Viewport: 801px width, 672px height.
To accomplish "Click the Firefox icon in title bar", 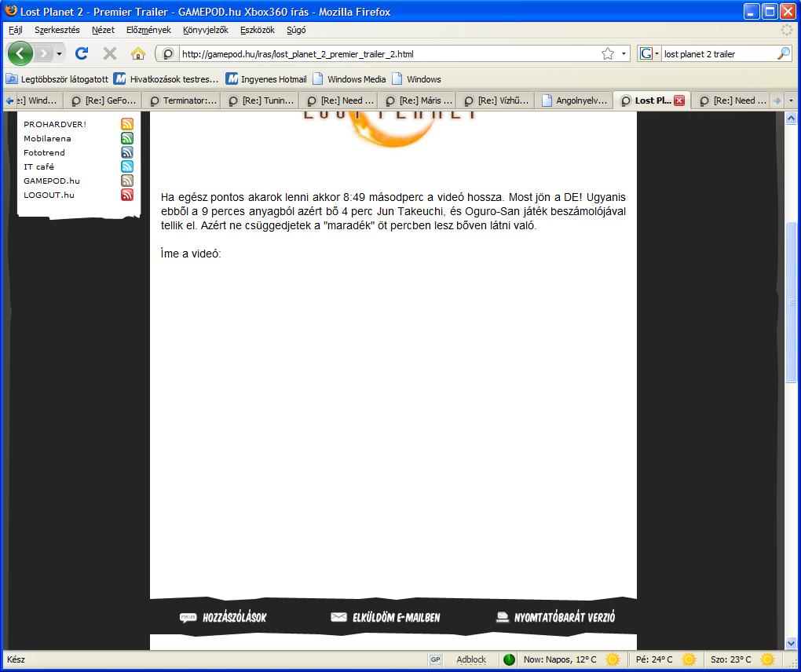I will [x=10, y=11].
